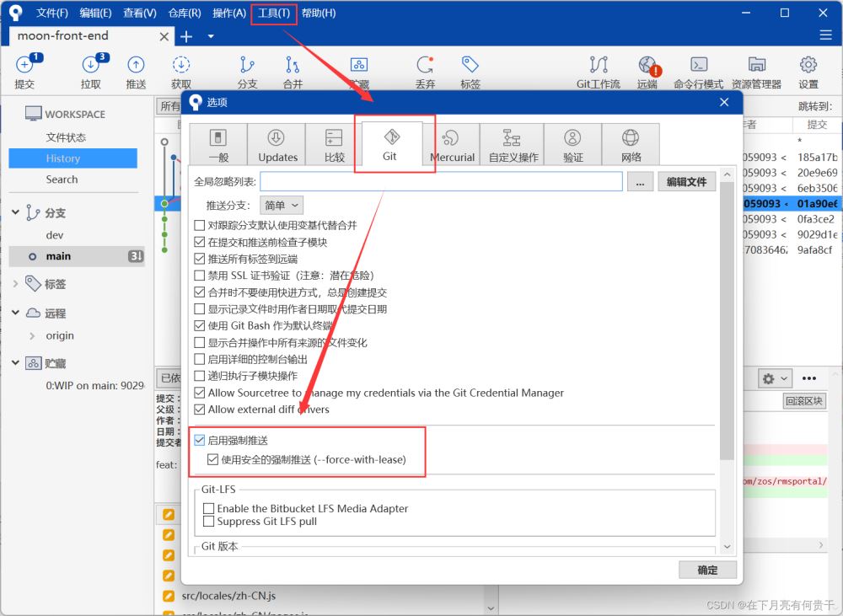The height and width of the screenshot is (616, 843).
Task: Select History in the WORKSPACE sidebar
Action: pyautogui.click(x=73, y=158)
